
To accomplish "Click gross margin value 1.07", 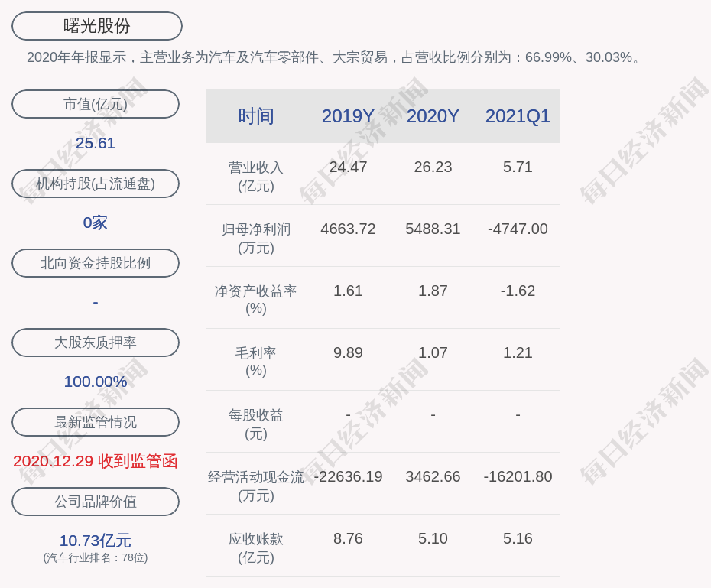I will point(433,352).
